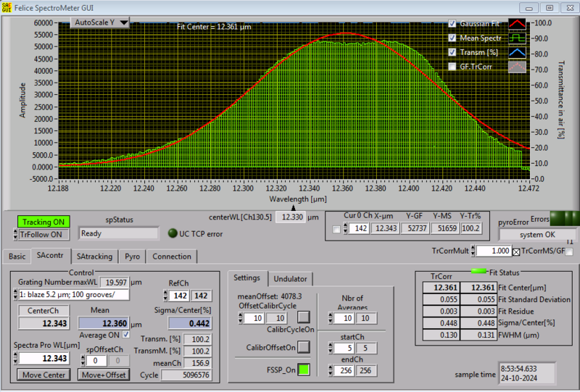Enable the GF.TrCorr plot checkbox
This screenshot has height=392, width=580.
[x=453, y=66]
